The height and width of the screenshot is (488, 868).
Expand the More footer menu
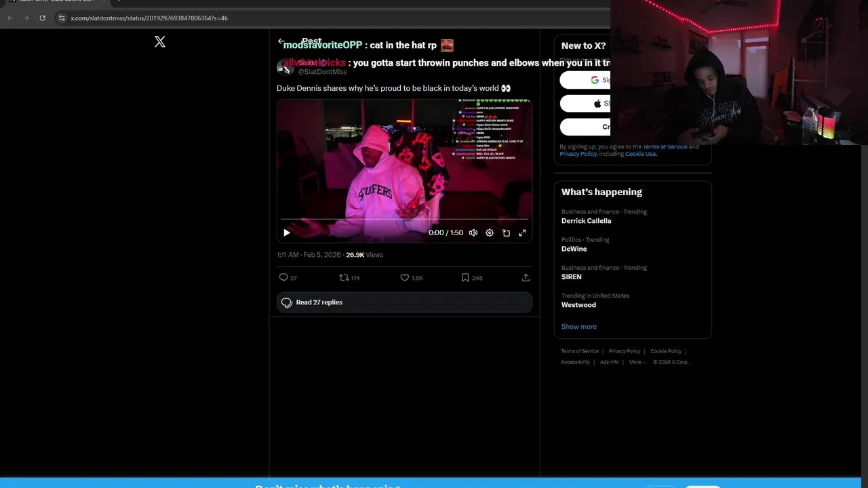click(637, 362)
